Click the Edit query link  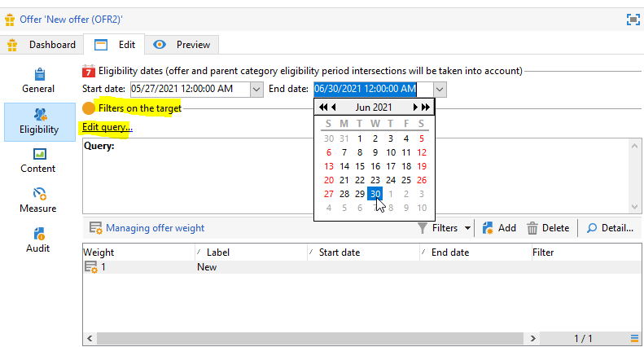107,127
